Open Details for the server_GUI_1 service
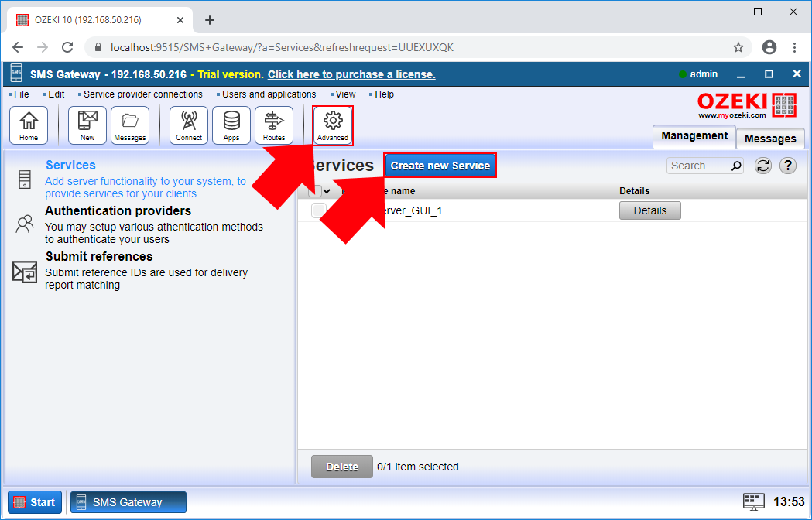Viewport: 812px width, 520px height. click(650, 210)
